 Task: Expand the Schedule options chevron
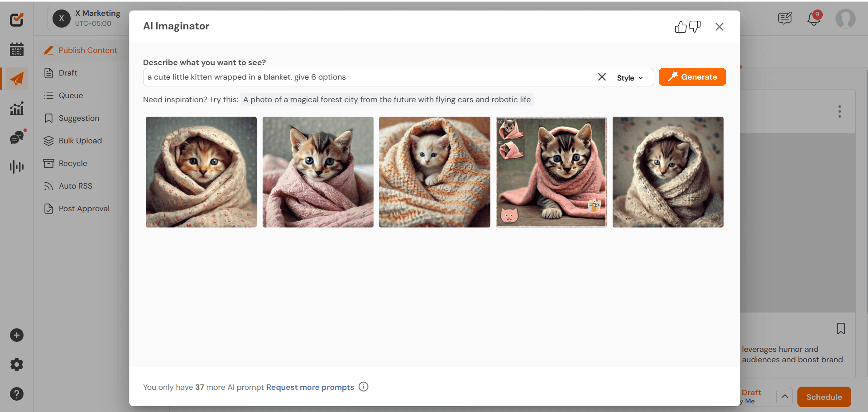[x=785, y=397]
